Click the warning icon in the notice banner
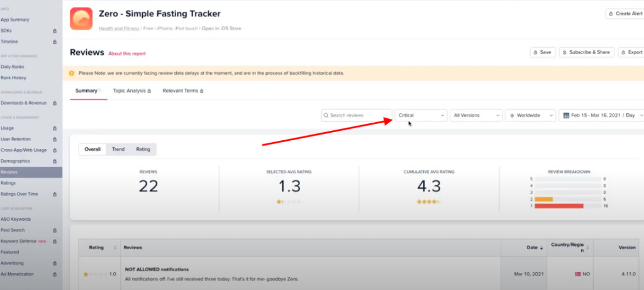 coord(72,73)
